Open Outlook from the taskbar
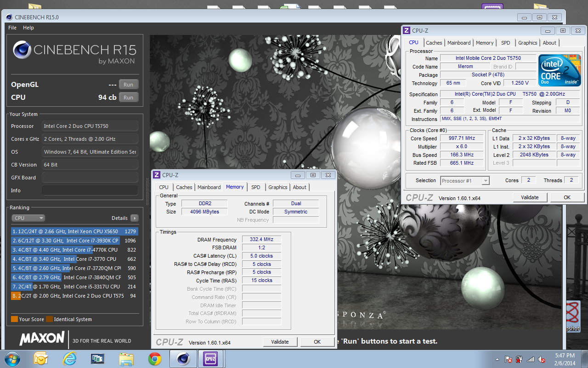The image size is (588, 368). pos(41,358)
